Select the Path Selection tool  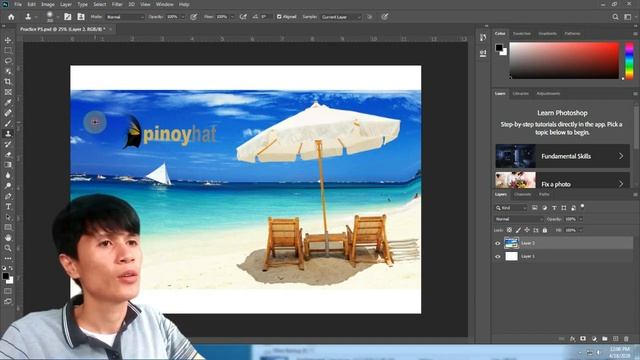pyautogui.click(x=8, y=217)
